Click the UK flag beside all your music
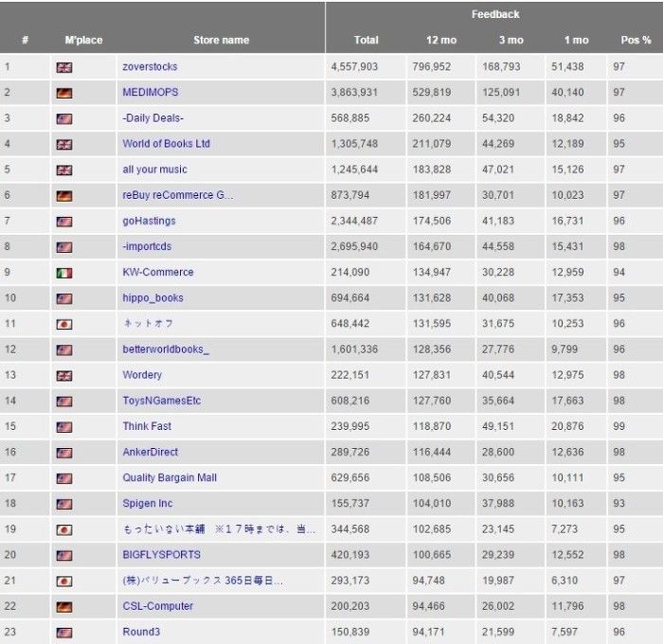This screenshot has height=644, width=663. click(x=64, y=170)
